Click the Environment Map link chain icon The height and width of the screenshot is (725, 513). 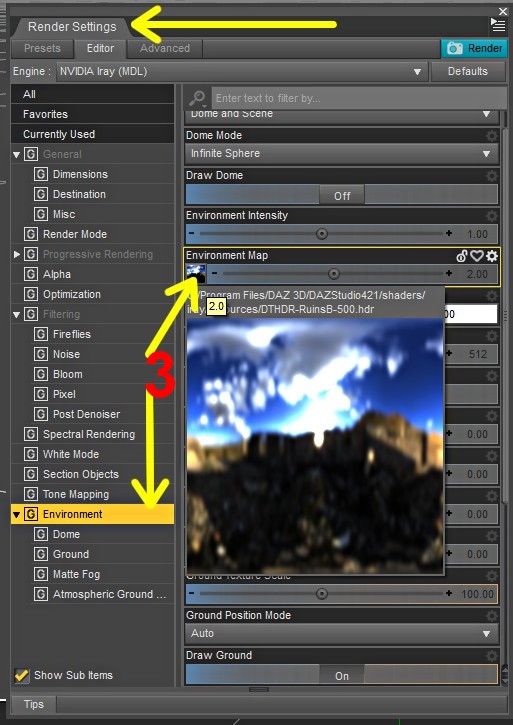click(x=462, y=256)
